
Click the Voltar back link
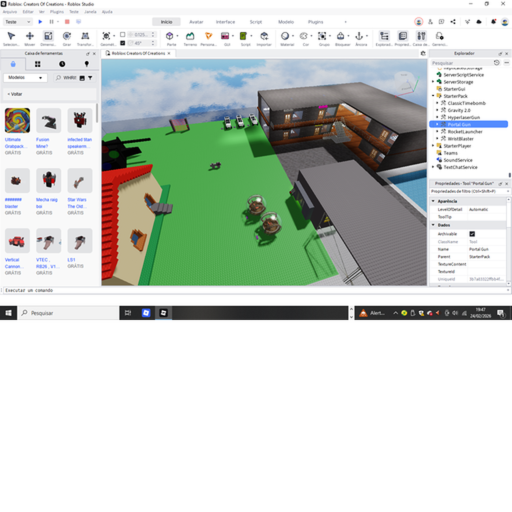15,94
